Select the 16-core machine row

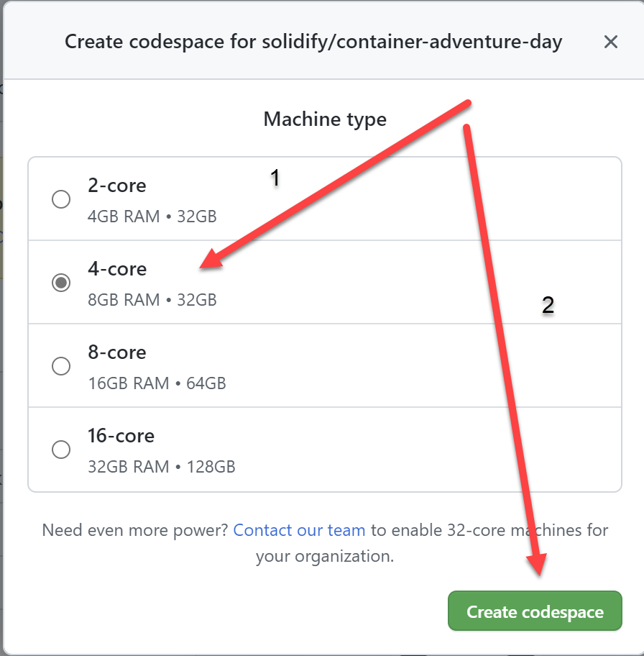(x=323, y=450)
